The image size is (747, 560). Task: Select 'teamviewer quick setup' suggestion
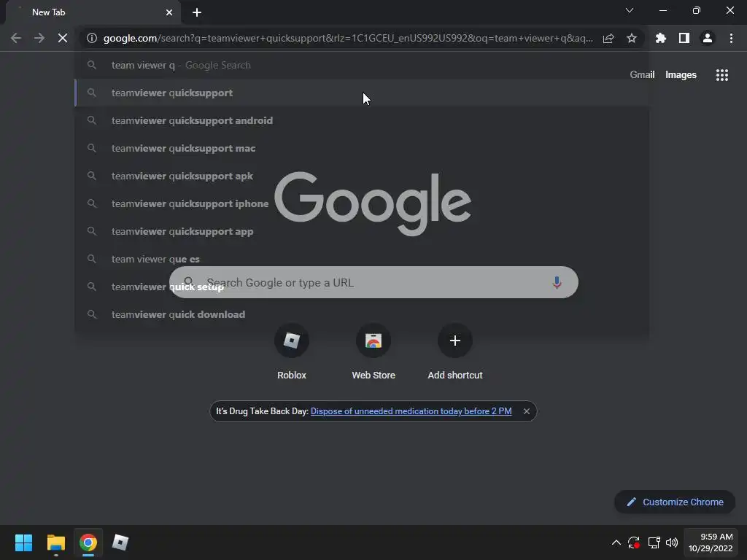click(362, 287)
